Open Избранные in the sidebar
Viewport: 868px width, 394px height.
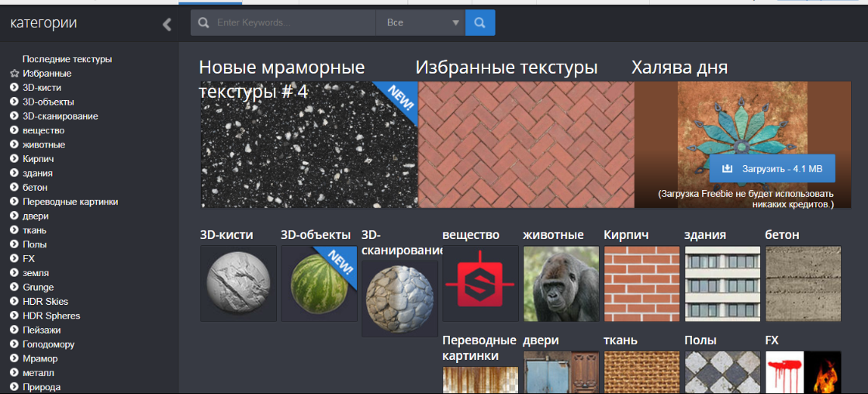click(47, 74)
